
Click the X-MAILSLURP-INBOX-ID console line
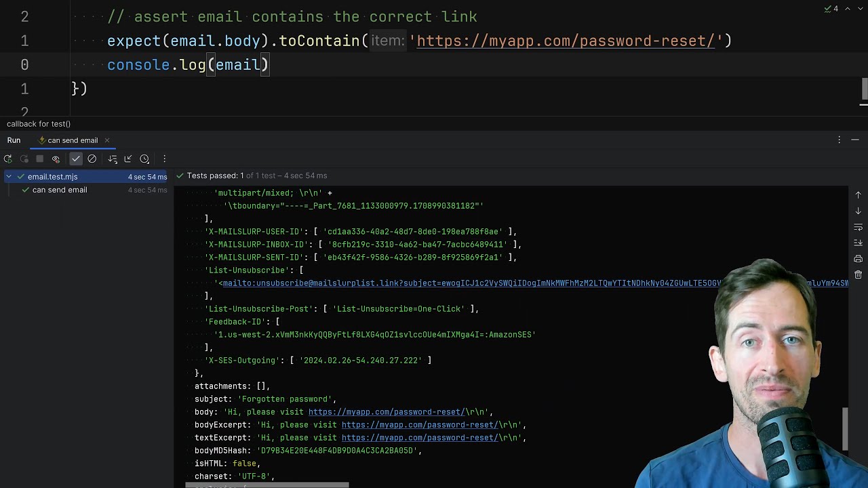click(x=363, y=245)
